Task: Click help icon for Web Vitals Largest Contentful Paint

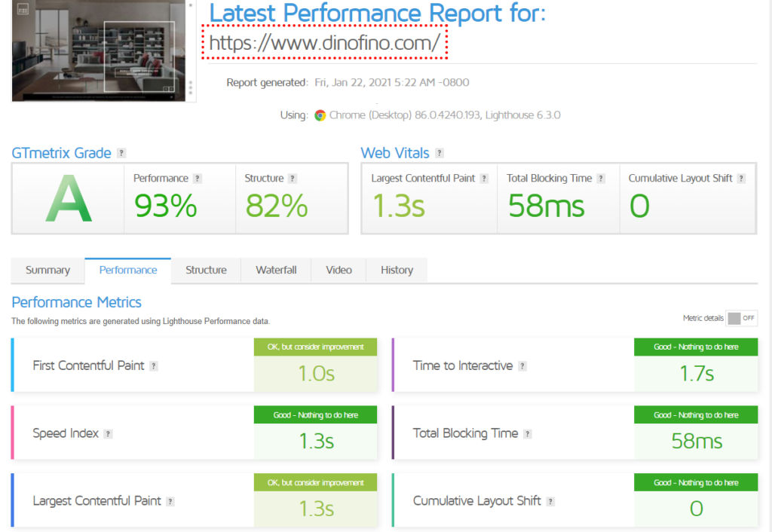Action: 485,178
